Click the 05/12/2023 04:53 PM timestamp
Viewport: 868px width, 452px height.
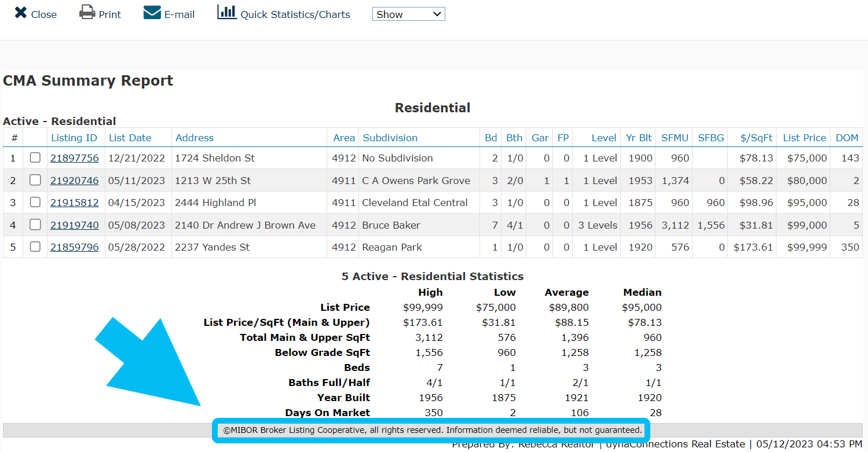pos(809,444)
